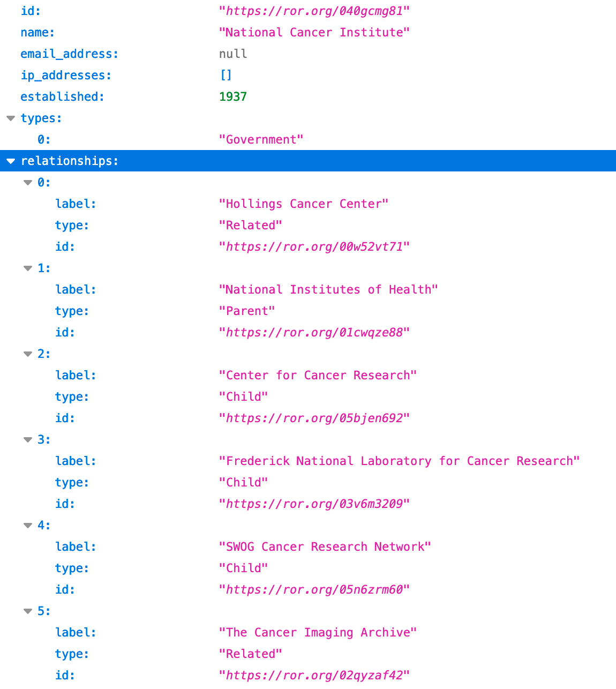Viewport: 616px width, 689px height.
Task: Collapse relationship item 3 triangle
Action: click(28, 440)
